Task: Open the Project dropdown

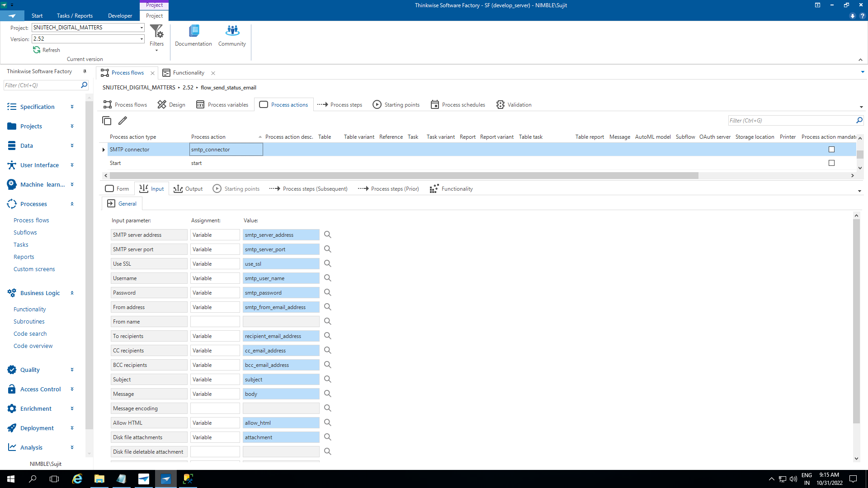Action: (142, 28)
